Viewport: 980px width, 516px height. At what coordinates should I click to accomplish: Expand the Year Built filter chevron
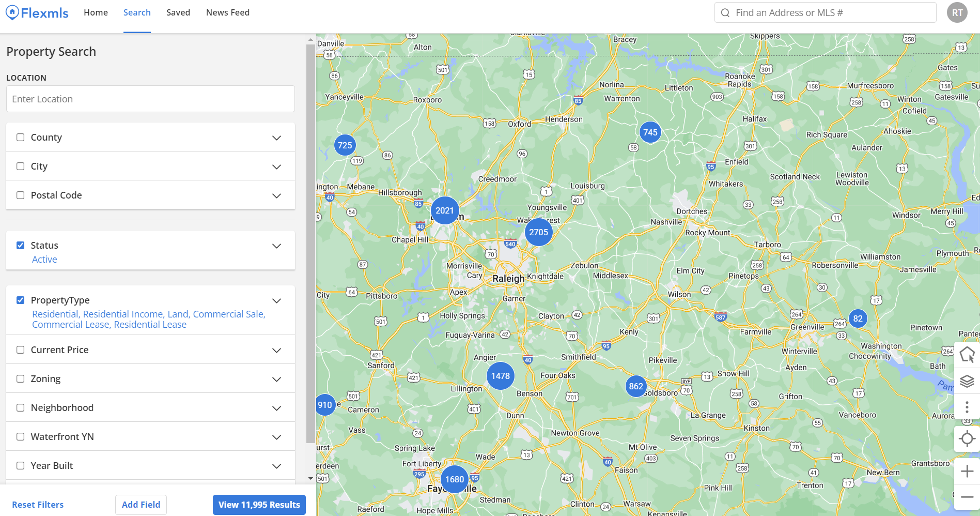coord(277,466)
